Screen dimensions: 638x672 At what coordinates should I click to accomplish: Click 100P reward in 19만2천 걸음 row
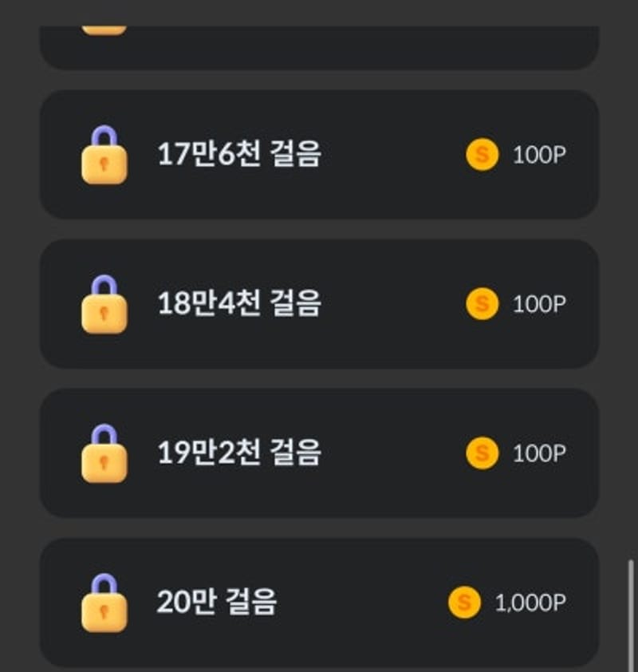point(540,453)
